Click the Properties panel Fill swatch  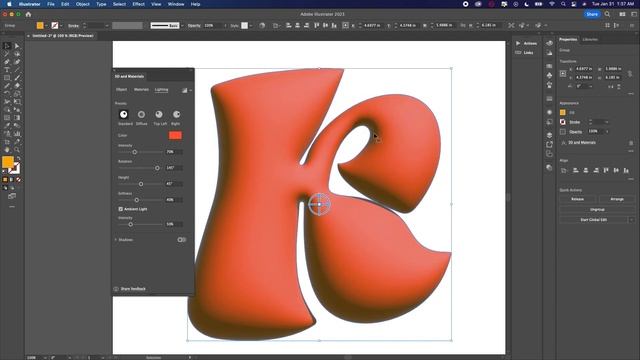click(x=563, y=113)
